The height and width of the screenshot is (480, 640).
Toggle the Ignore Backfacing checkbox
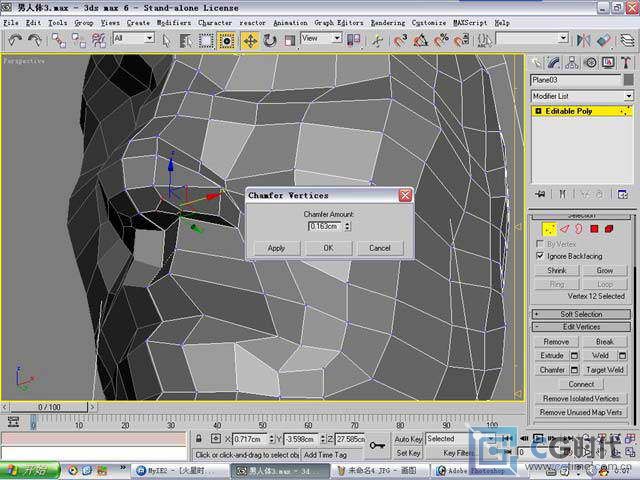pos(540,256)
